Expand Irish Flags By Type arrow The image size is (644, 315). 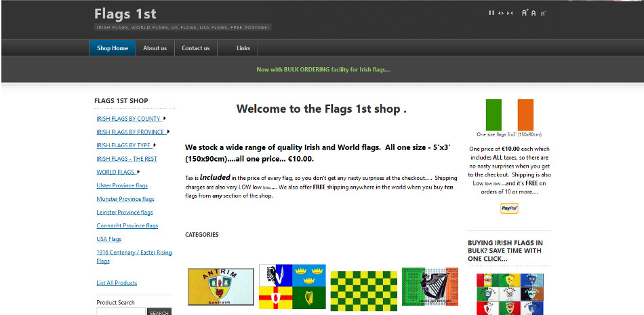[x=155, y=145]
